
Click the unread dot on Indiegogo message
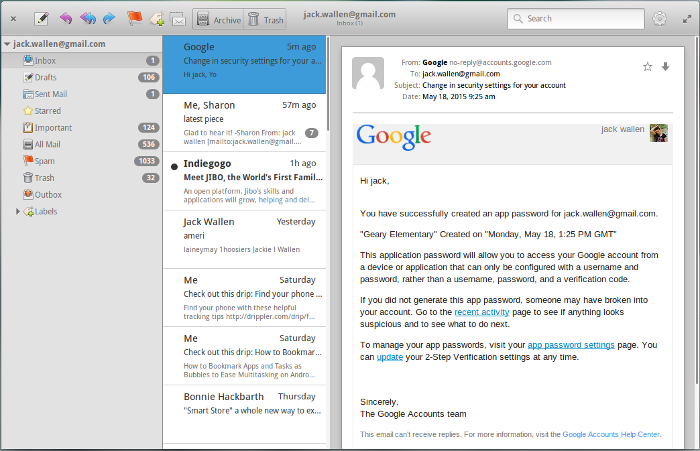click(x=174, y=167)
